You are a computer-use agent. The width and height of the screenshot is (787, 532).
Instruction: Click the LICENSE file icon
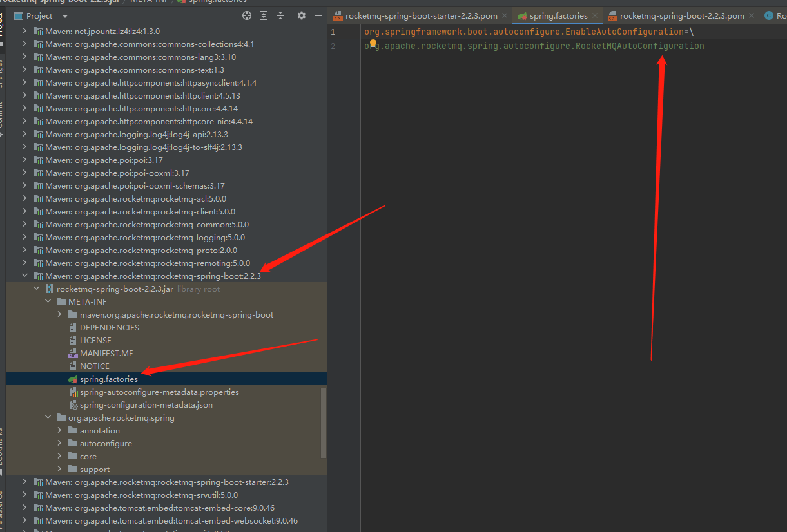pos(73,340)
